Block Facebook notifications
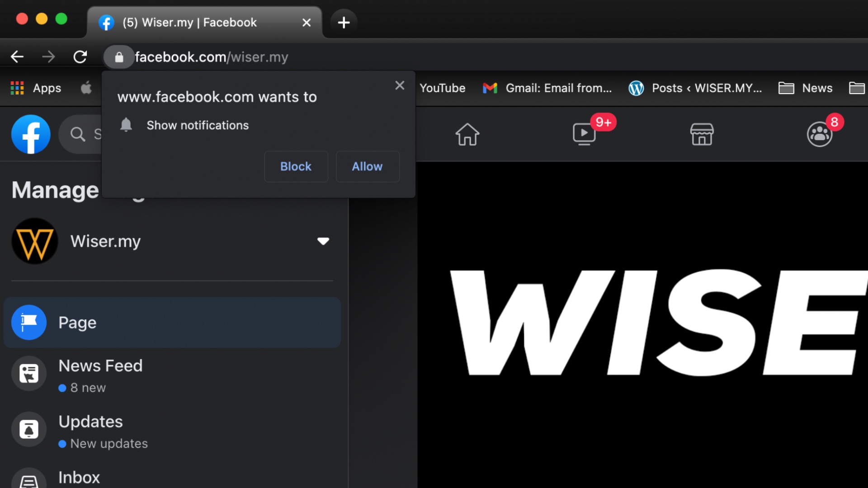This screenshot has width=868, height=488. [x=296, y=166]
